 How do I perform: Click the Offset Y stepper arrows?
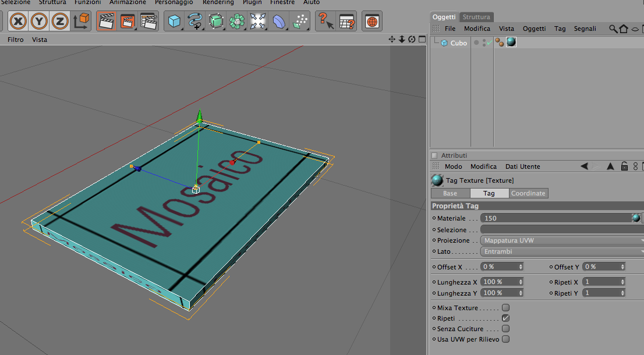[x=622, y=267]
